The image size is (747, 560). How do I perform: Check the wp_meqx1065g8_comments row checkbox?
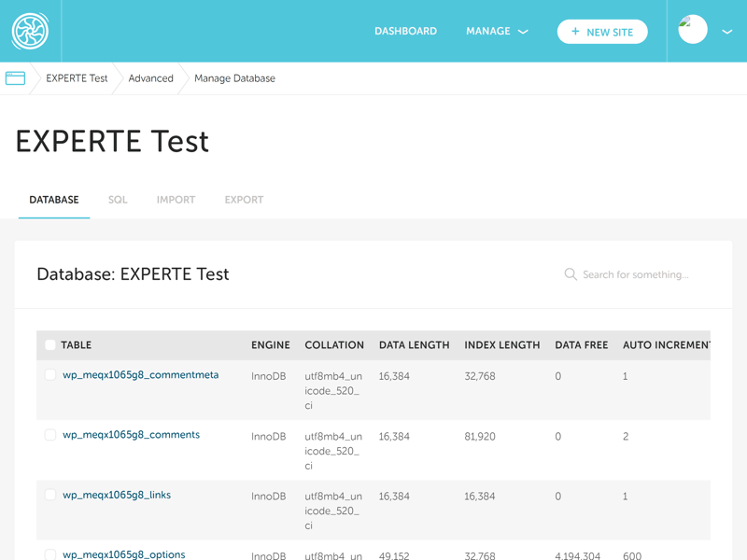click(50, 435)
